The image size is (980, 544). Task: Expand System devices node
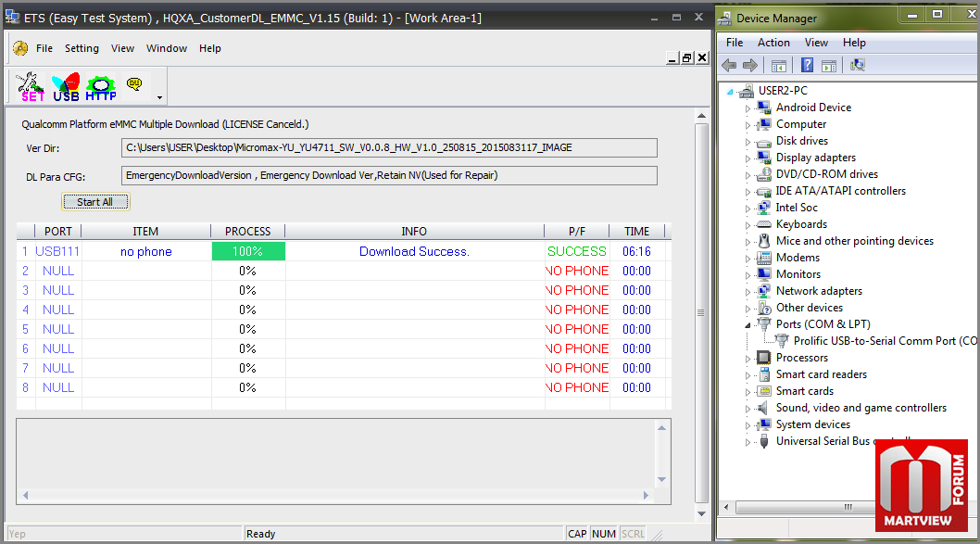(748, 425)
